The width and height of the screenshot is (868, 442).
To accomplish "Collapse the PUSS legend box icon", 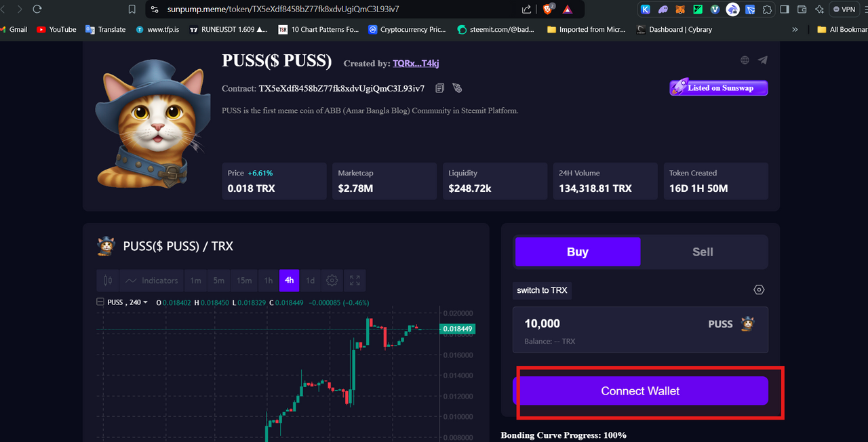I will pos(100,302).
